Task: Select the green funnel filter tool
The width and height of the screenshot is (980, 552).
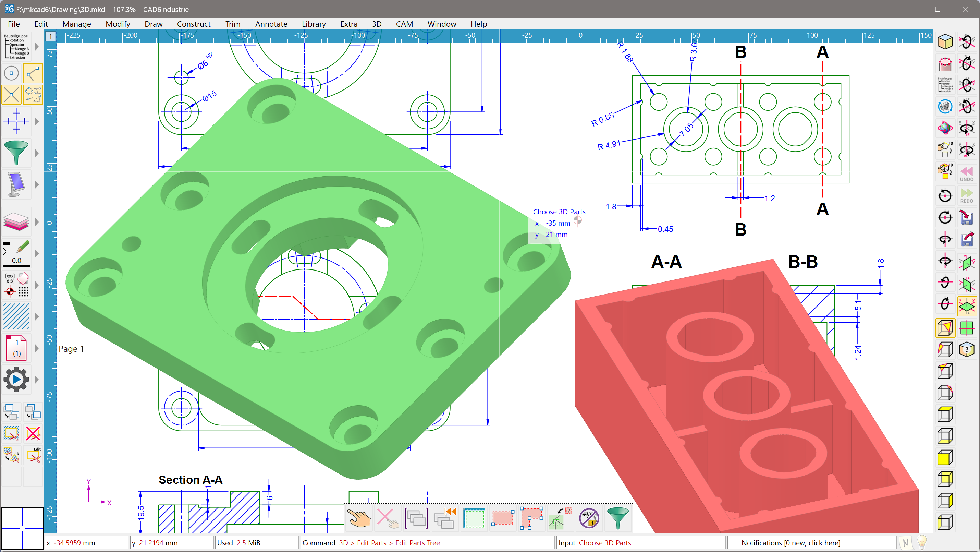Action: click(16, 153)
